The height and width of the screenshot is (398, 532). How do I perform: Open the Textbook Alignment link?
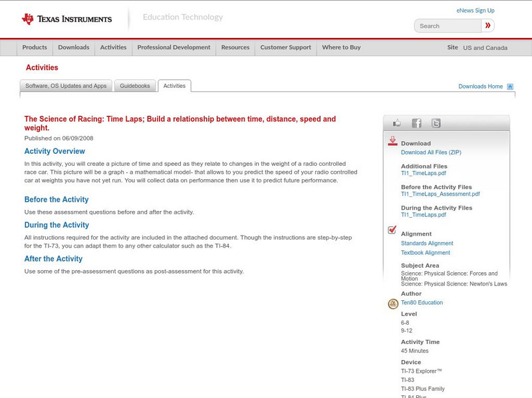(426, 253)
